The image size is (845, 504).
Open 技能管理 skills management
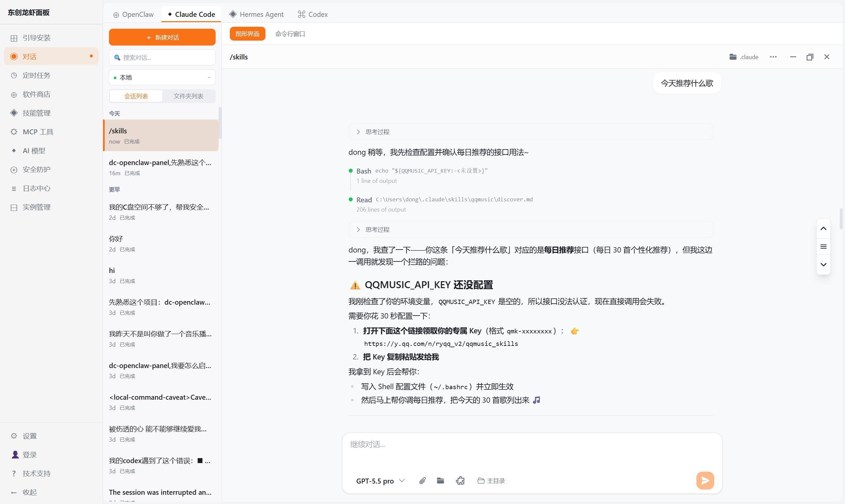click(51, 113)
